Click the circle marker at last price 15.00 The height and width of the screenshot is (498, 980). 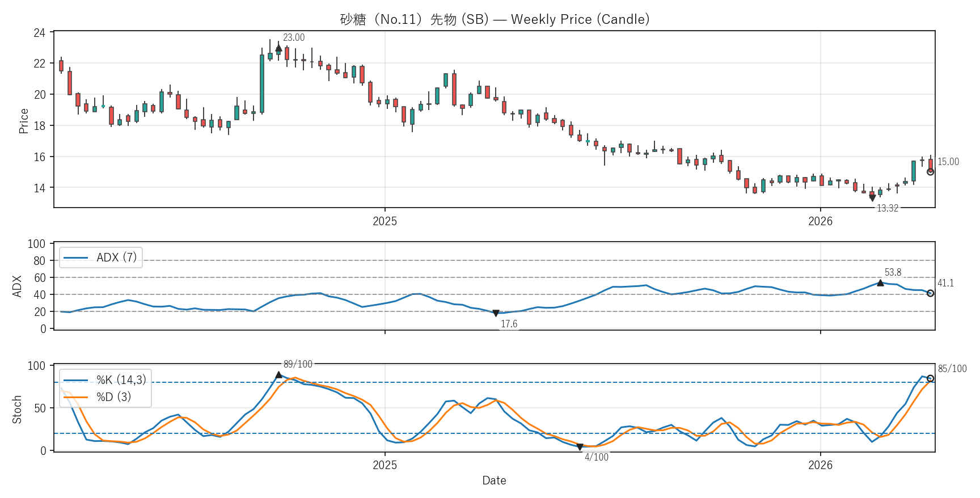point(930,172)
